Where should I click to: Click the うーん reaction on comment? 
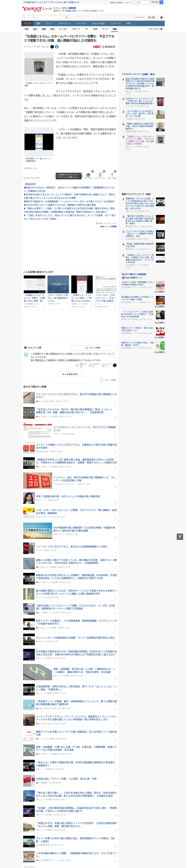tap(104, 365)
